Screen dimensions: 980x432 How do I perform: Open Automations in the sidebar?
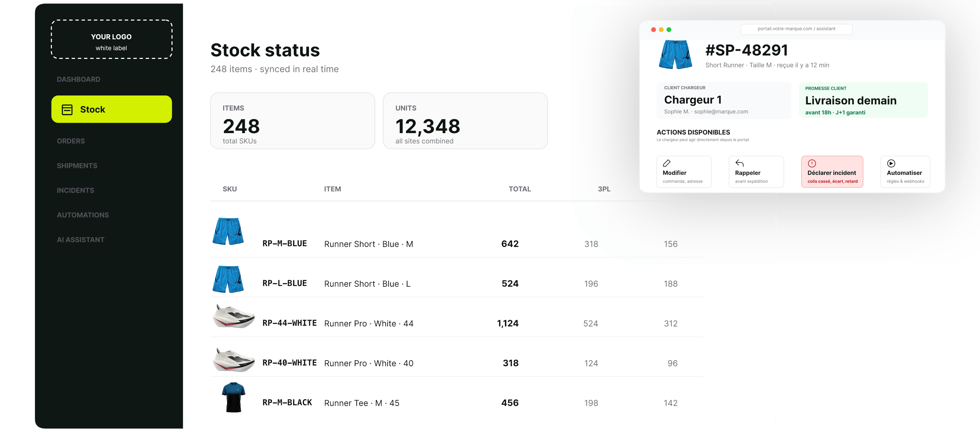click(83, 215)
